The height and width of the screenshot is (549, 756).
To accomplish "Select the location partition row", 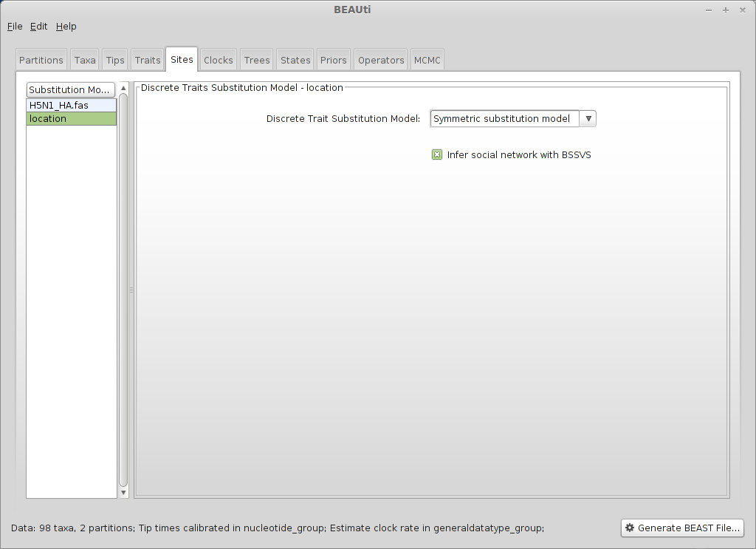I will (72, 119).
